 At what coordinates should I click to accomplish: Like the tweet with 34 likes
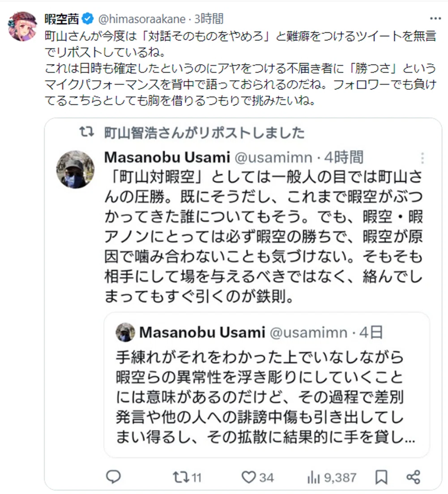(257, 477)
